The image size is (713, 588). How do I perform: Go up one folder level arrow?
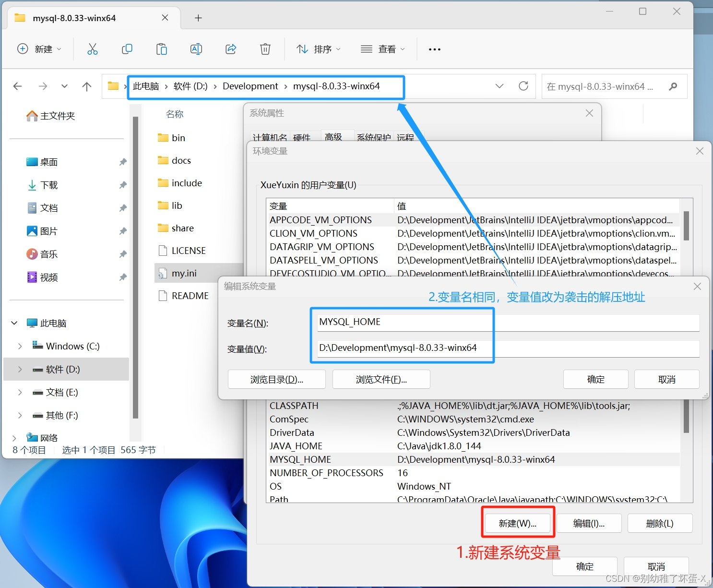point(87,86)
